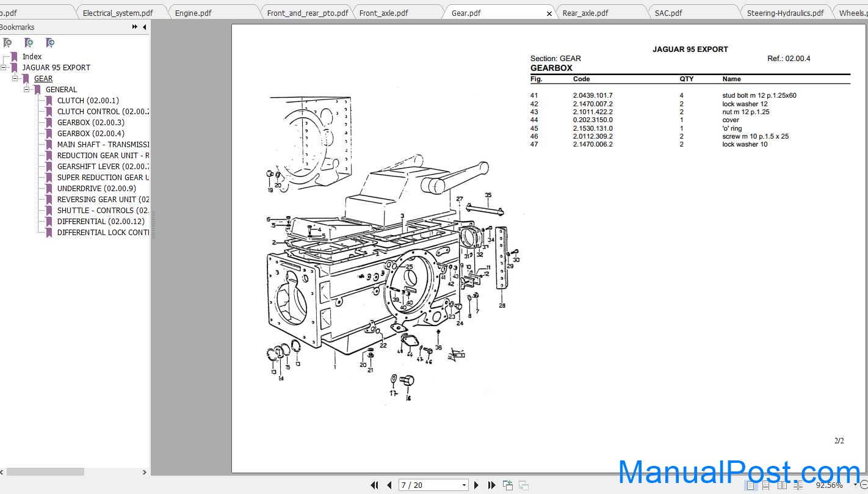Click the go-to bookmark arrow icon
Screen dimensions: 868x494
[50, 43]
